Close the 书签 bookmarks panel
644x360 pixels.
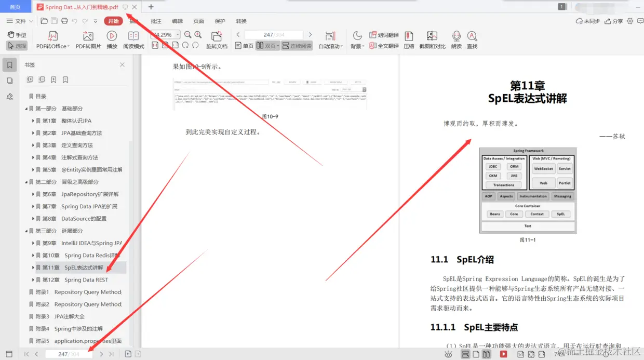[122, 65]
